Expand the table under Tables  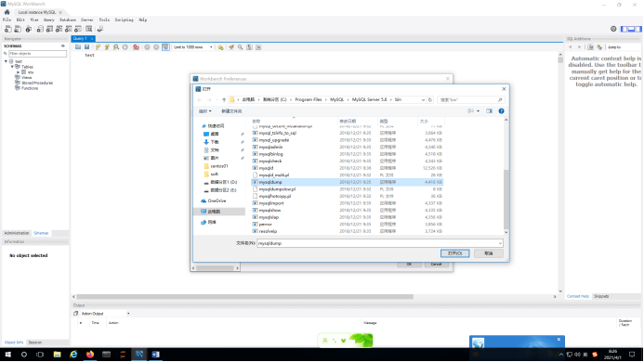(18, 71)
